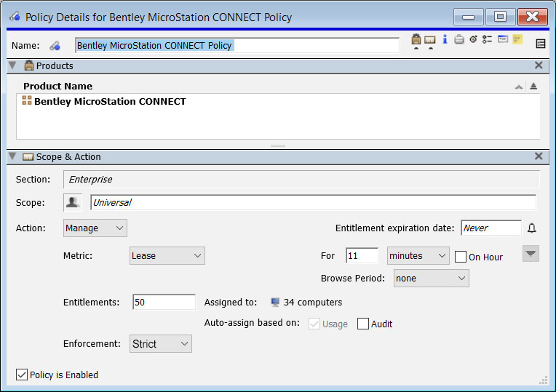Click the policy Name text field
Screen dimensions: 556x392
[237, 45]
